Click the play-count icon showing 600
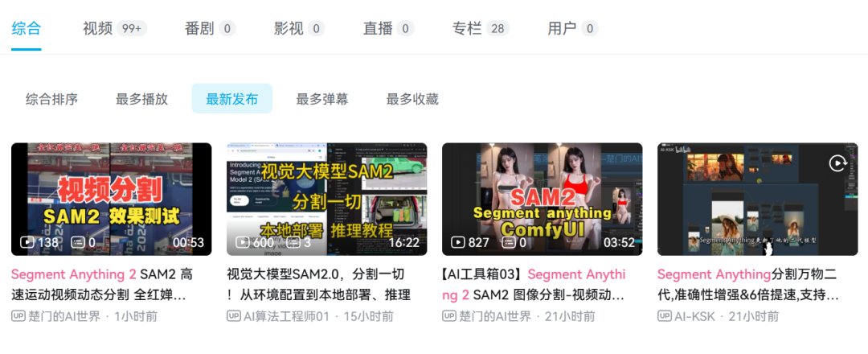Screen dimensions: 868x354 click(243, 242)
